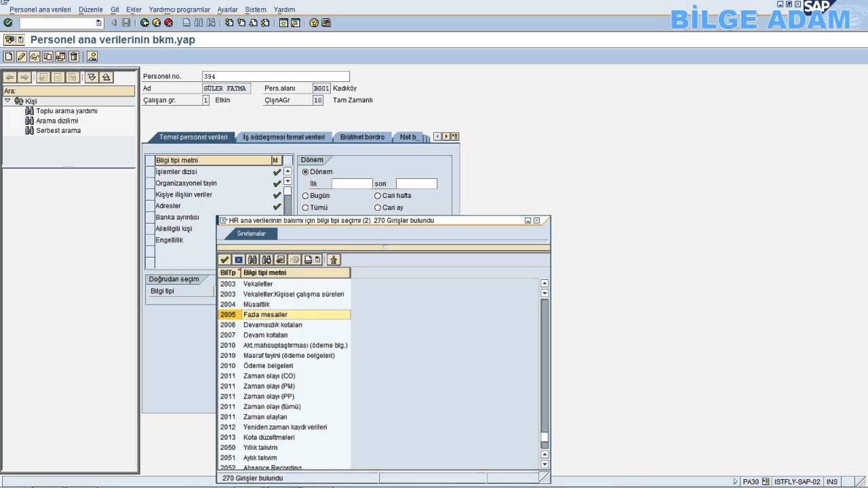
Task: Select the Cari ay radio button
Action: tap(378, 208)
